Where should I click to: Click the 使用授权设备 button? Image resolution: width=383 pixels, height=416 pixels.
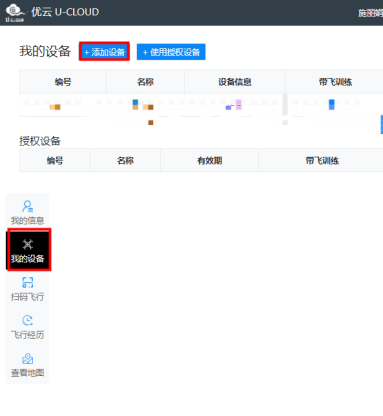(171, 52)
